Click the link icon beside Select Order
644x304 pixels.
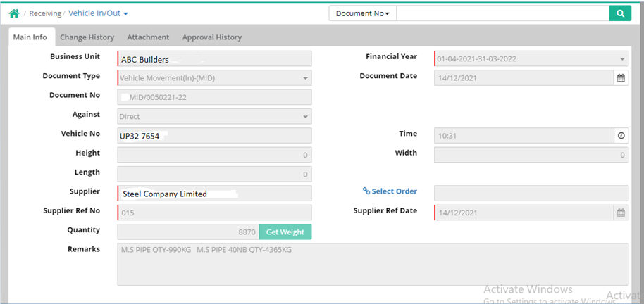pyautogui.click(x=366, y=191)
